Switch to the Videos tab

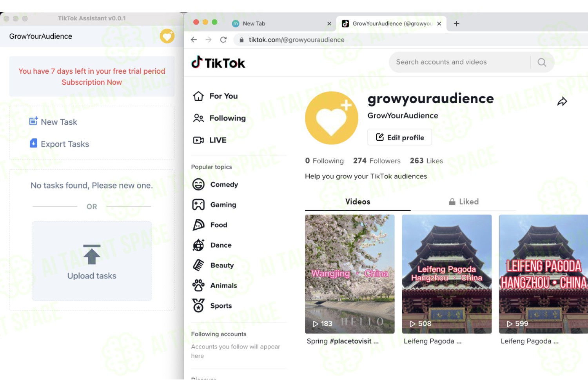[x=358, y=201]
